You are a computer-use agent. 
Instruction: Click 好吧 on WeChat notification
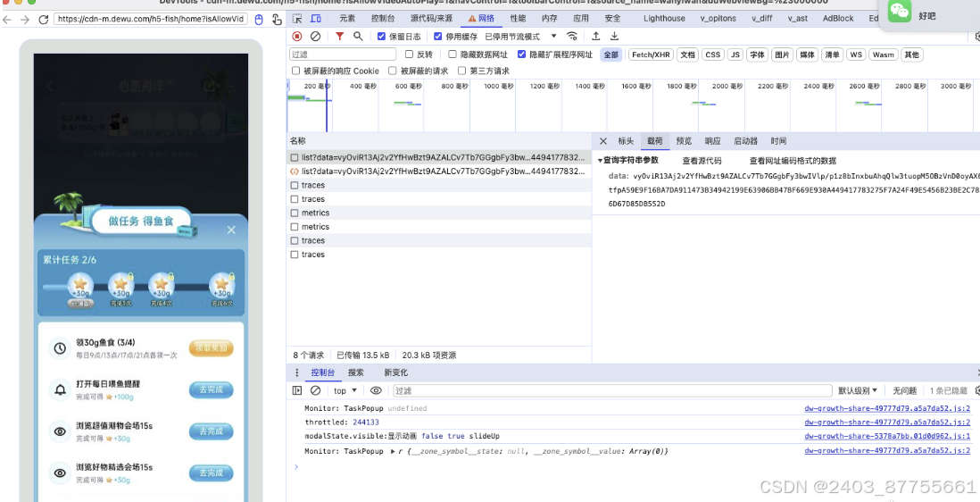926,16
